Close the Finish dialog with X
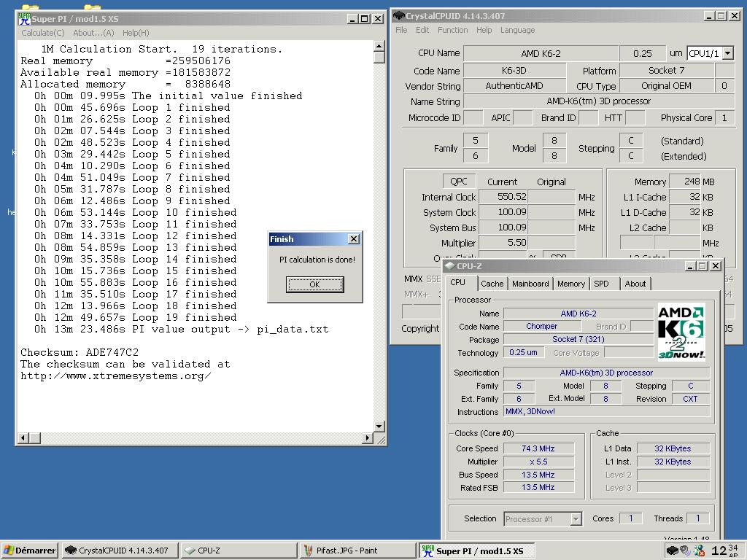Viewport: 747px width, 560px height. (354, 239)
